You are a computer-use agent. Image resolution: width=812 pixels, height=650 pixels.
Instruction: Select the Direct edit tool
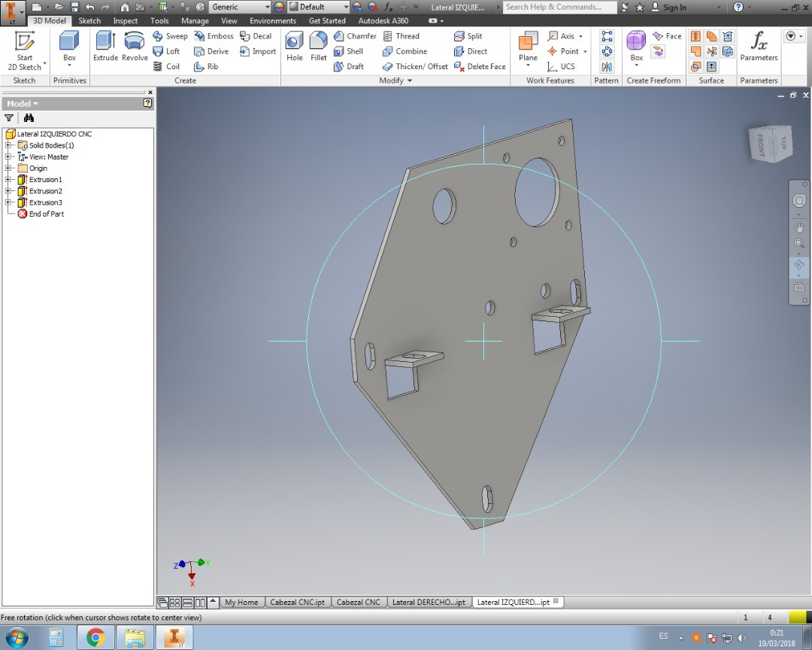click(470, 51)
